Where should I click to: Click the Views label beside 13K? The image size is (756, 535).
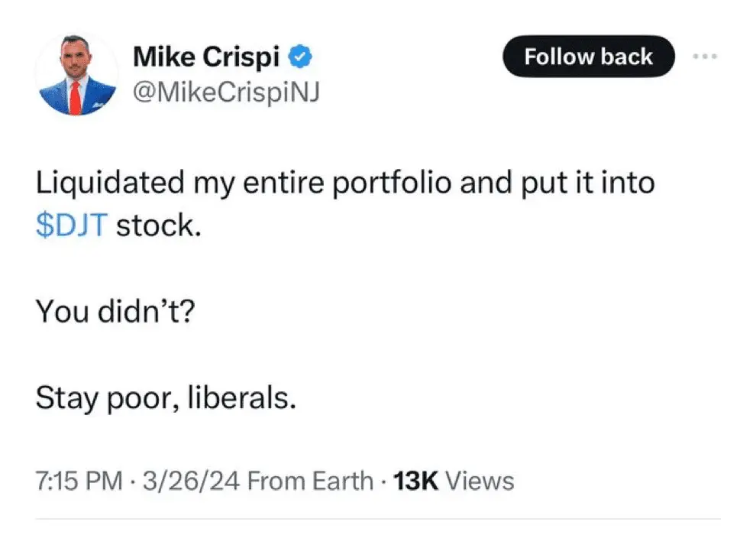tap(480, 481)
